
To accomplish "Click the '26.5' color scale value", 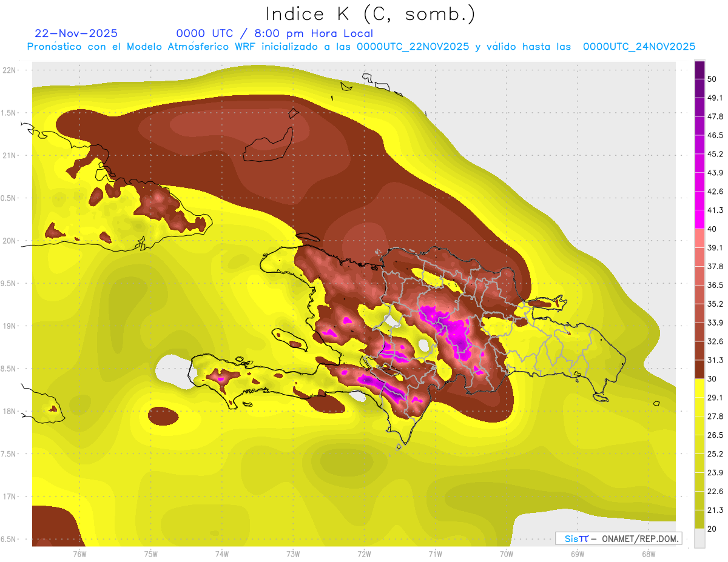I will tap(715, 435).
